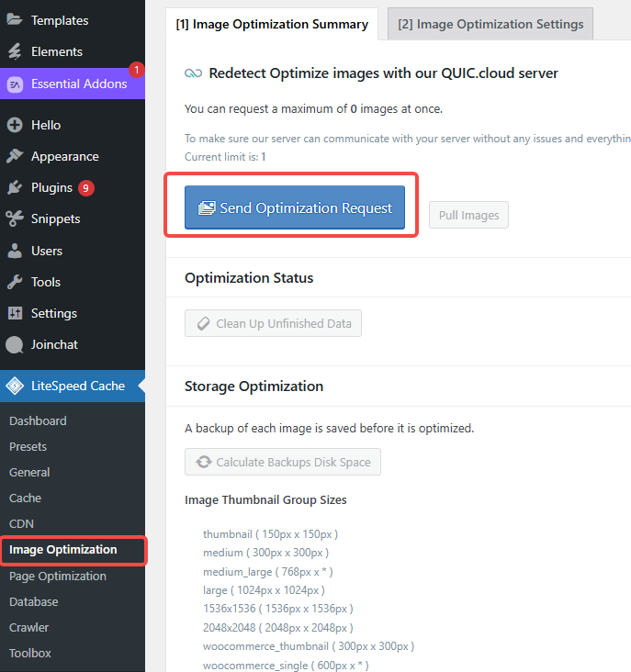Click the Snippets scissors icon
631x672 pixels.
click(x=15, y=218)
